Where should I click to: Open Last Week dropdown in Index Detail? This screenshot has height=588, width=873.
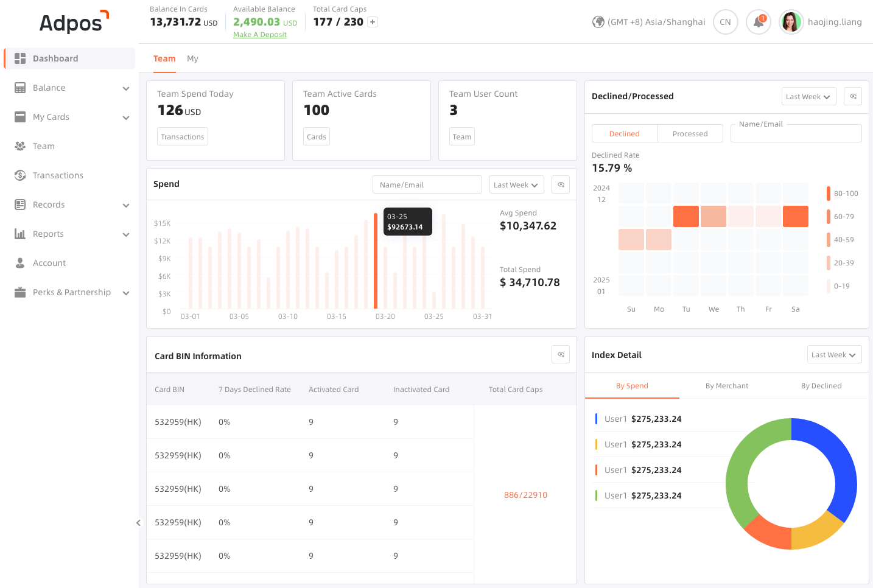click(834, 355)
